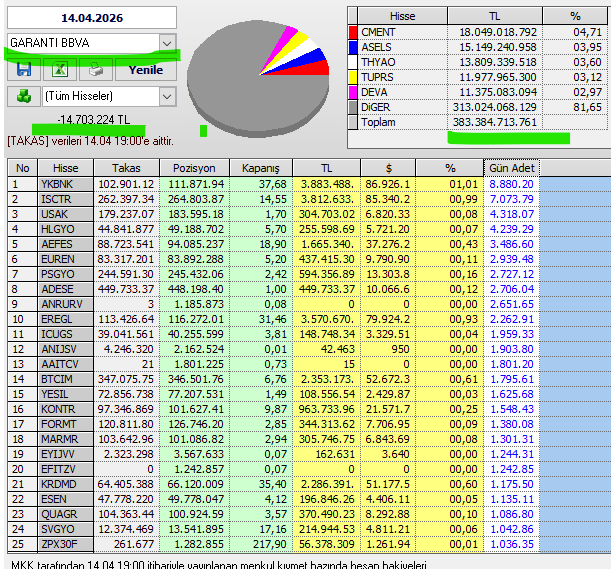Expand the (Tüm Hisseler) dropdown arrow
Image resolution: width=611 pixels, height=569 pixels.
click(x=167, y=96)
